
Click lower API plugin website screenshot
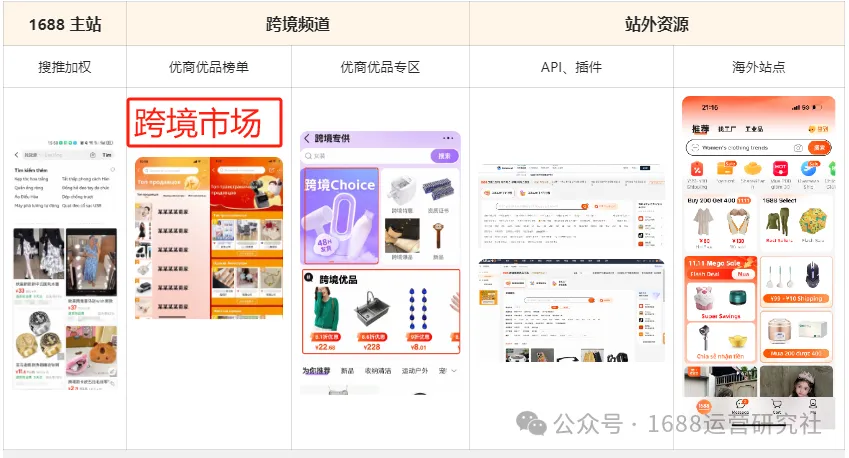tap(571, 310)
